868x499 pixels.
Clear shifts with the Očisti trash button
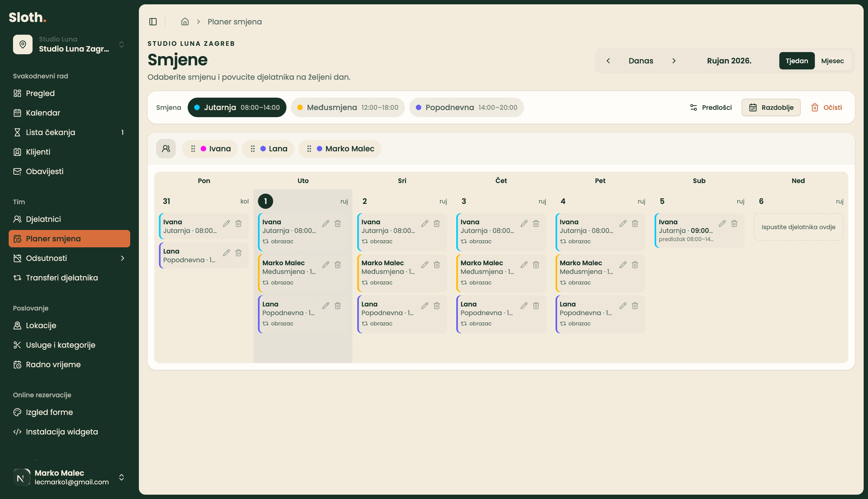coord(826,107)
